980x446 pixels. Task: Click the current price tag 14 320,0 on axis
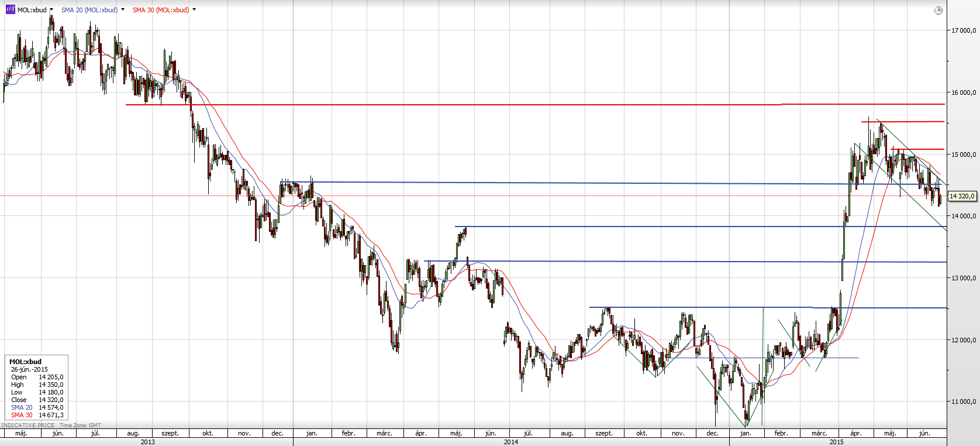point(962,196)
